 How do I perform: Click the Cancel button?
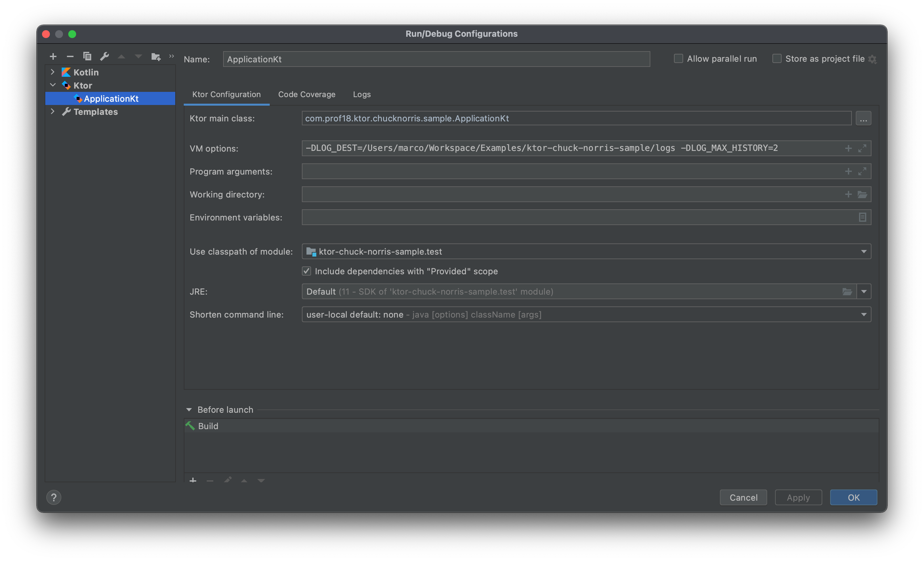pyautogui.click(x=743, y=497)
